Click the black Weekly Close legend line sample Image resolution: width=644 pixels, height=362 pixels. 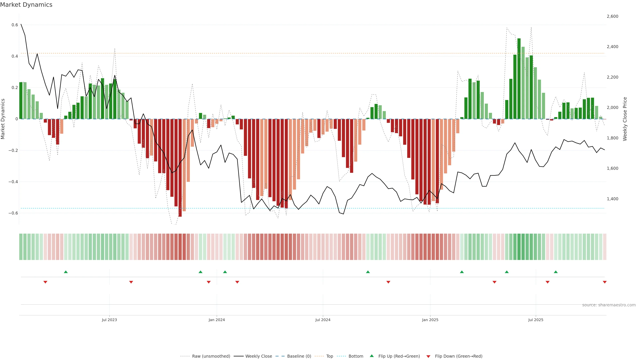click(238, 356)
